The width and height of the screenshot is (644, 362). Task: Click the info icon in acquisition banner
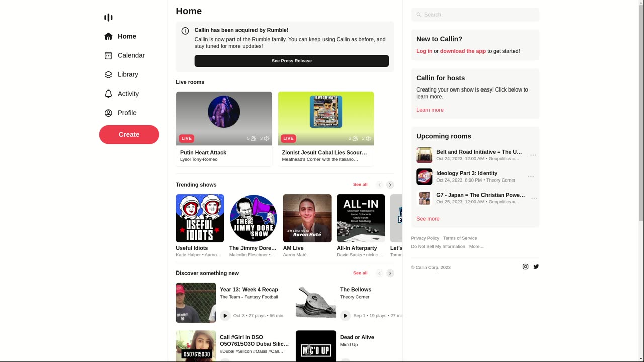click(185, 31)
